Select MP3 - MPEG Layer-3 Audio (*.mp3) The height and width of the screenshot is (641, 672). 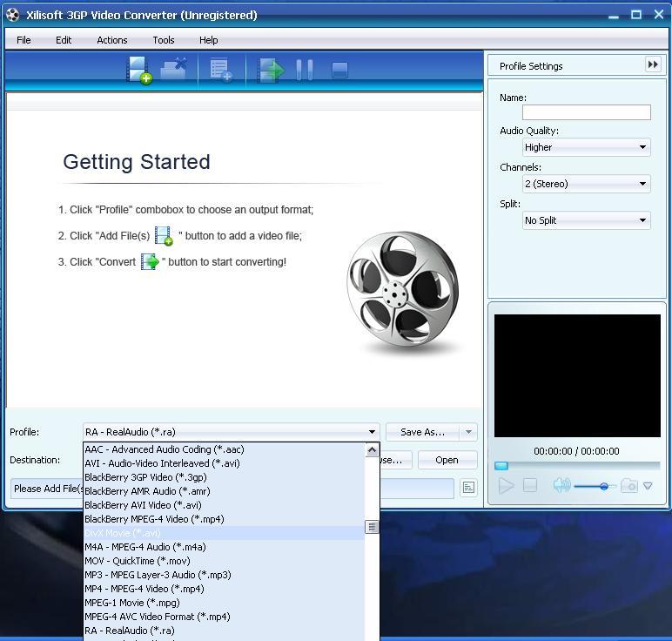pos(224,575)
